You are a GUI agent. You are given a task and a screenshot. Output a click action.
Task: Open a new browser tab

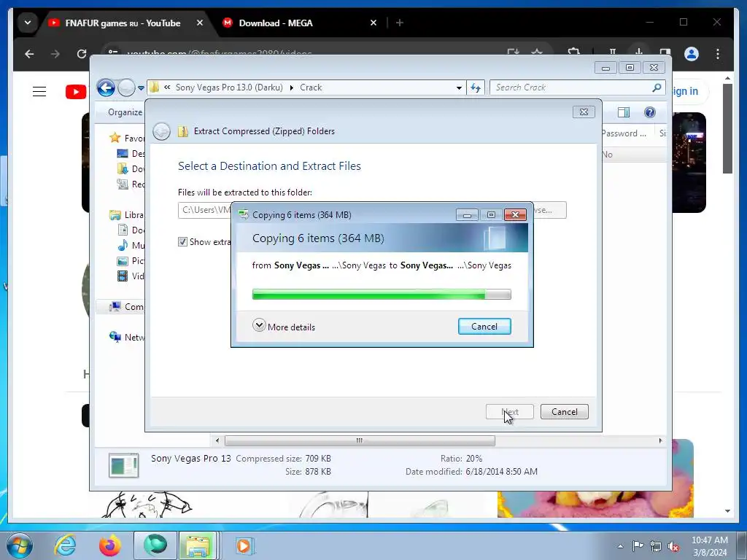click(400, 23)
